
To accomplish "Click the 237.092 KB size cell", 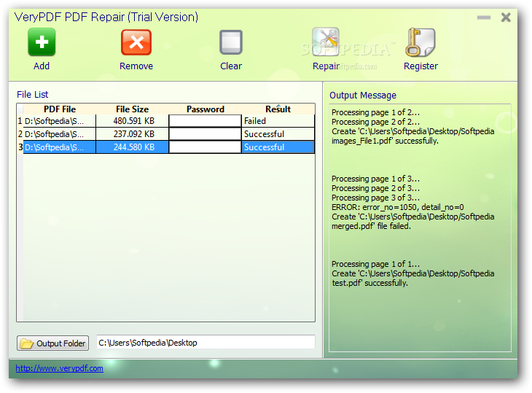I will pyautogui.click(x=133, y=134).
